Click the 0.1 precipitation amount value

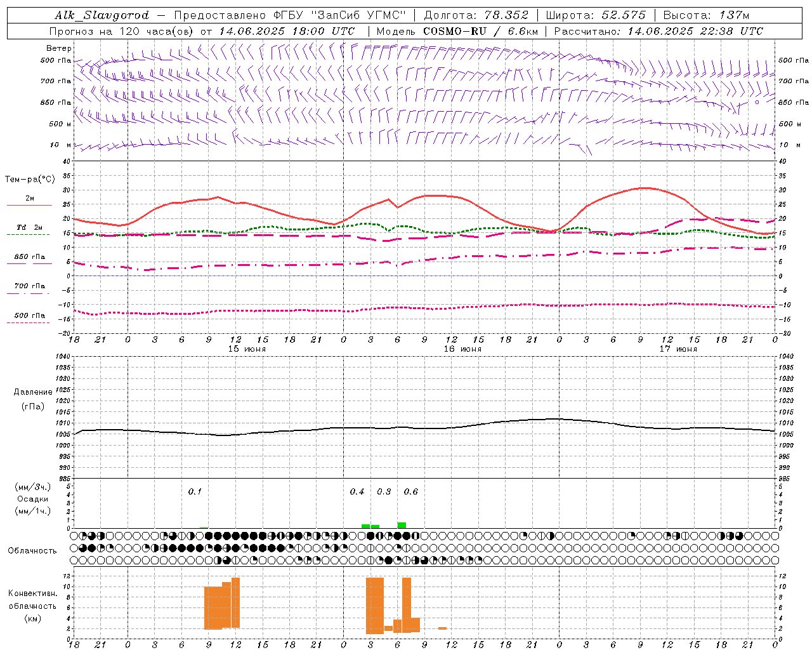(195, 492)
